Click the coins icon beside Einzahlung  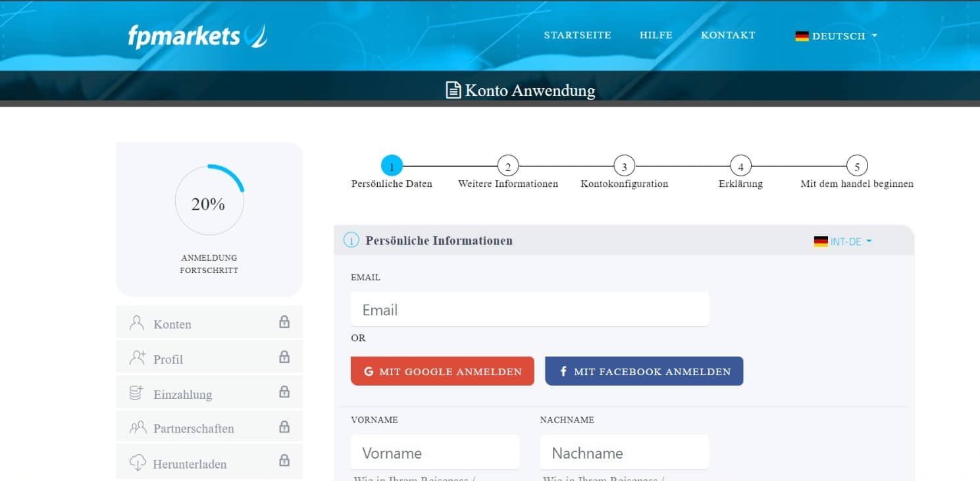136,393
